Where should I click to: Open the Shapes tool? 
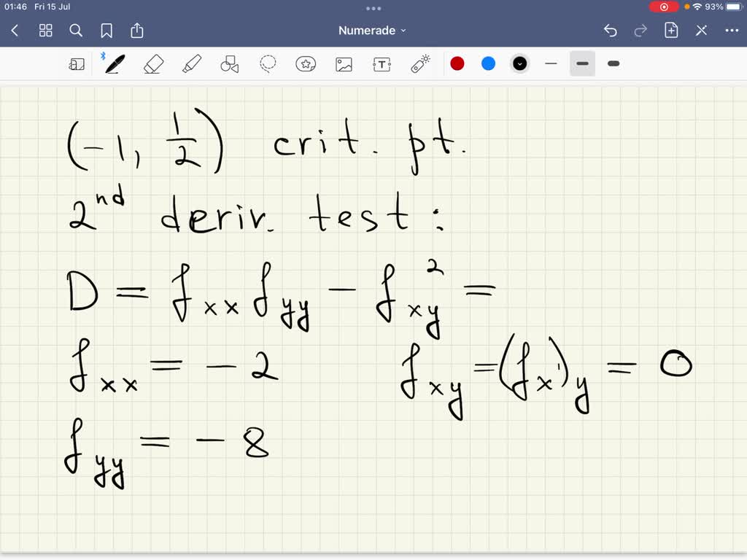(230, 63)
